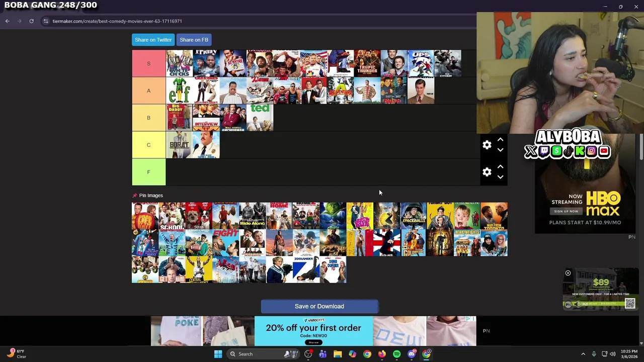Open volume control in system tray
644x362 pixels.
tap(613, 354)
